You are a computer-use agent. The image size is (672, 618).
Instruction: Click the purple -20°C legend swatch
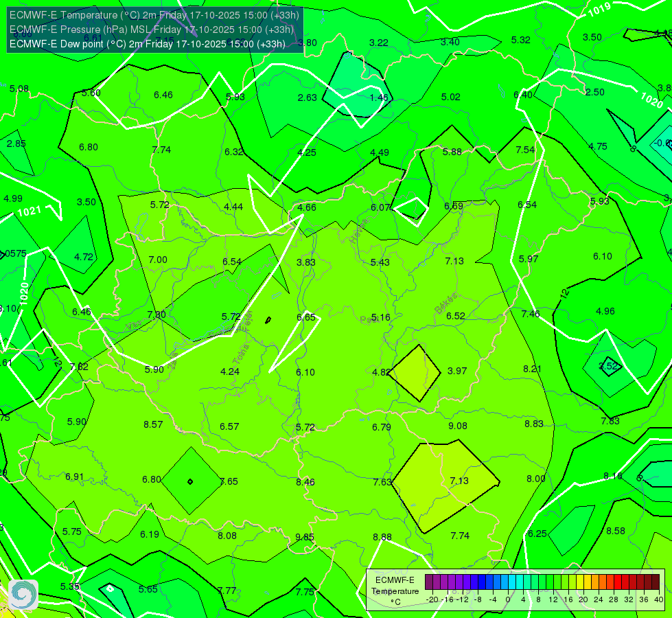coord(429,582)
